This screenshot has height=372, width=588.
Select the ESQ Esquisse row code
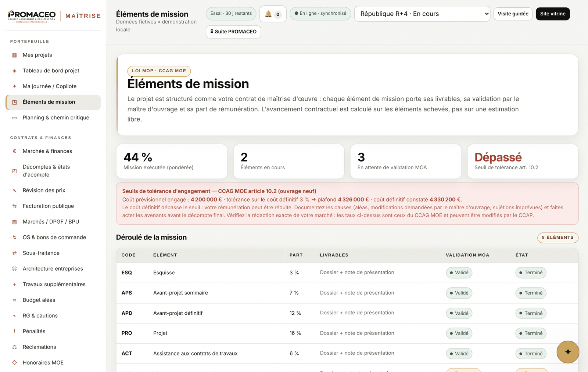(x=127, y=273)
